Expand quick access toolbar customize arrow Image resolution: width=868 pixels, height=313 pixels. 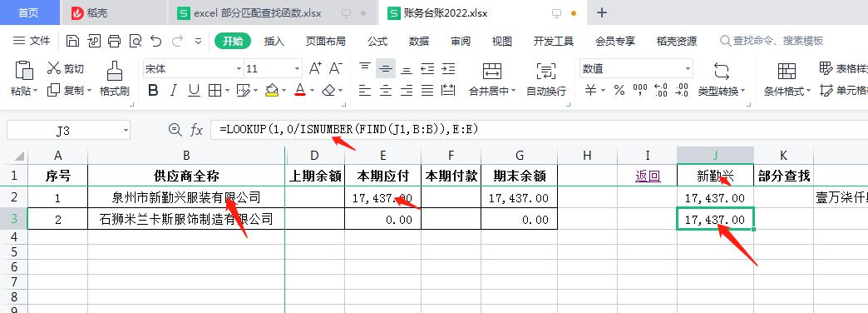click(x=198, y=41)
